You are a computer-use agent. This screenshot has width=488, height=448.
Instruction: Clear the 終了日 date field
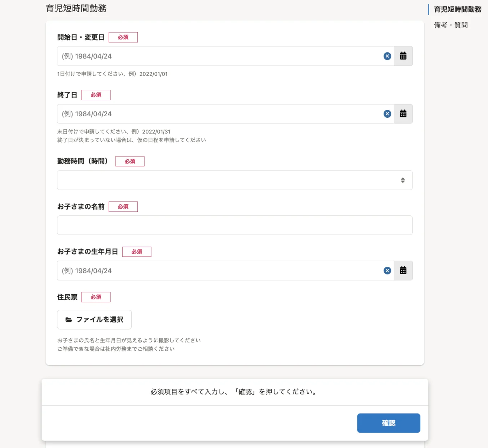[387, 114]
